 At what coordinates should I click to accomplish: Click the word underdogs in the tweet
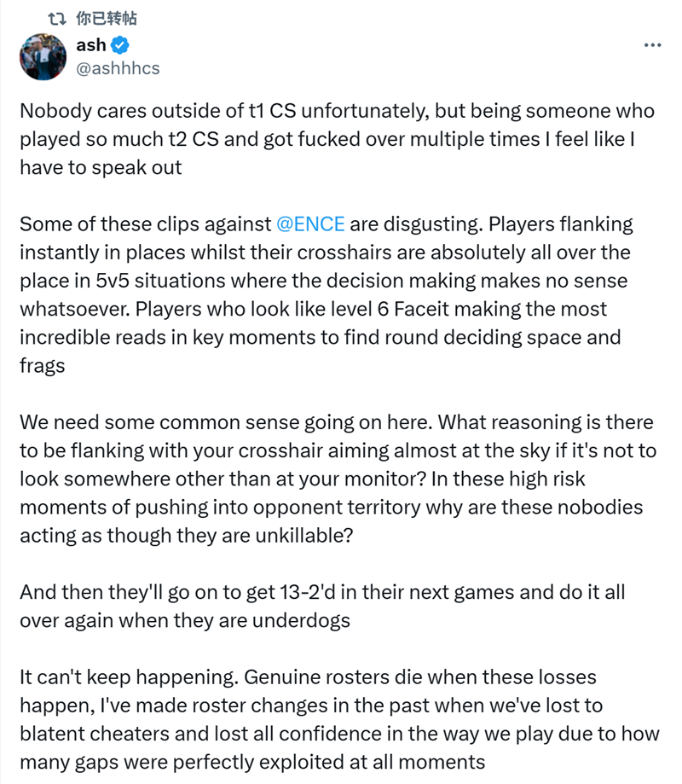pyautogui.click(x=301, y=620)
